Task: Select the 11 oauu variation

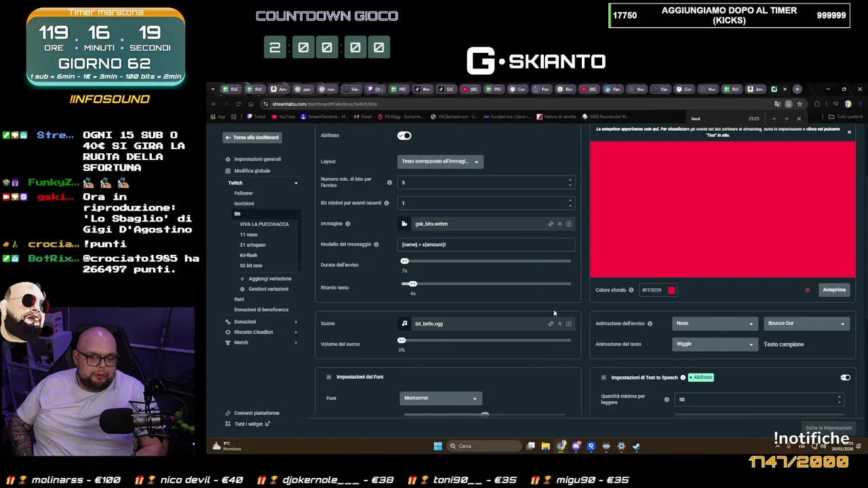Action: [x=248, y=235]
